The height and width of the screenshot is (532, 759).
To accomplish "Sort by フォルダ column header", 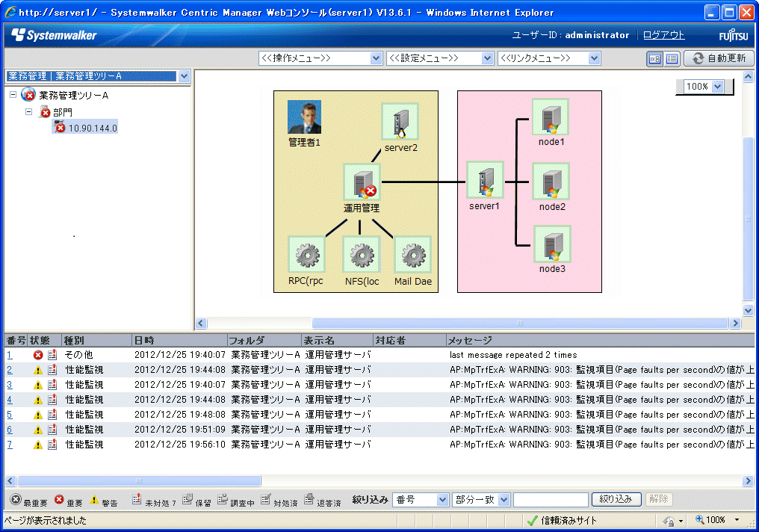I will (x=264, y=340).
